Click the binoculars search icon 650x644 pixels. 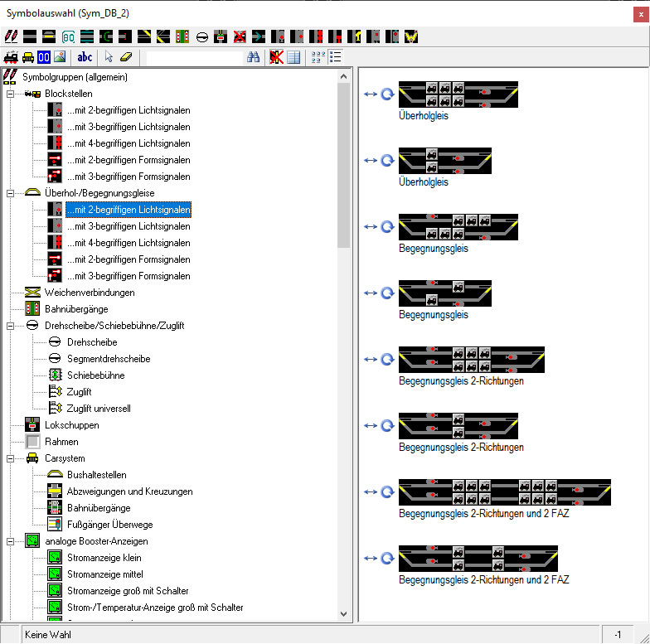click(x=254, y=57)
